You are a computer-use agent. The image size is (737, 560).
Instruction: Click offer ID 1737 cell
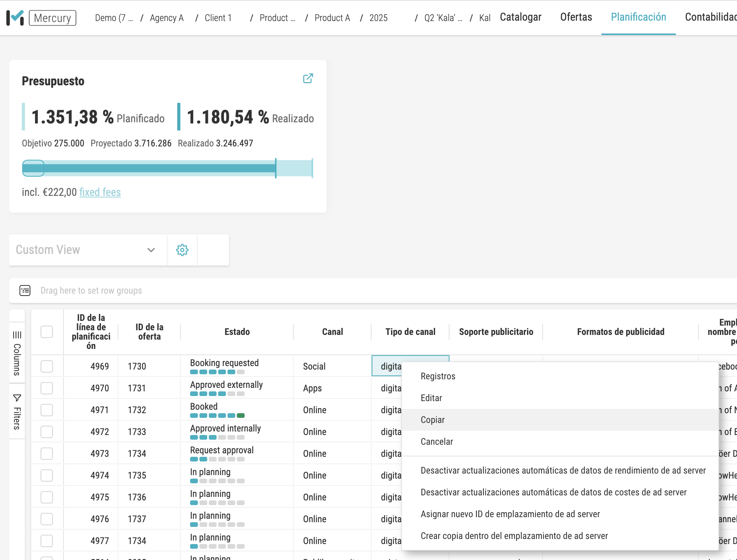pyautogui.click(x=149, y=519)
